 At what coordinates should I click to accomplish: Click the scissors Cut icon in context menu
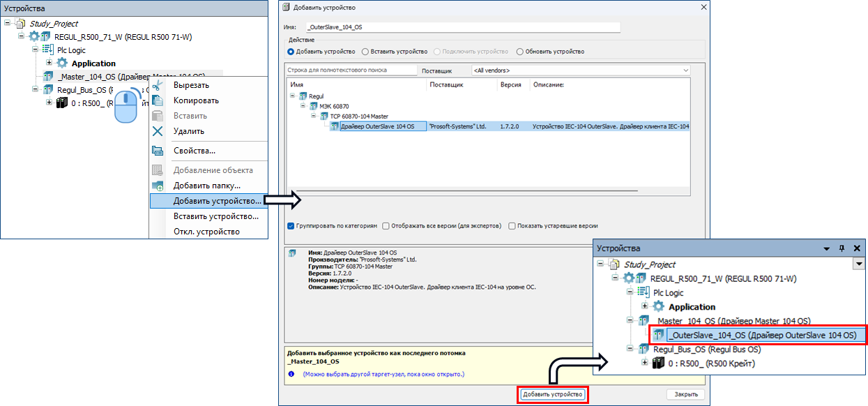pos(158,85)
